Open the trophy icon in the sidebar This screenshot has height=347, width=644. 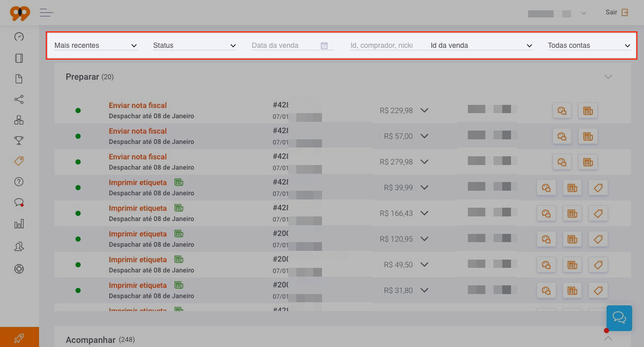coord(19,140)
